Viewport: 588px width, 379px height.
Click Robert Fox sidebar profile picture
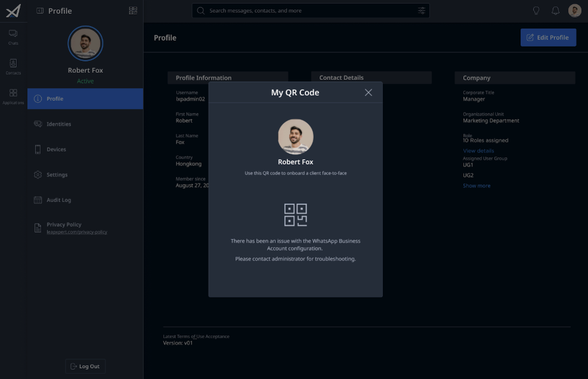tap(85, 44)
